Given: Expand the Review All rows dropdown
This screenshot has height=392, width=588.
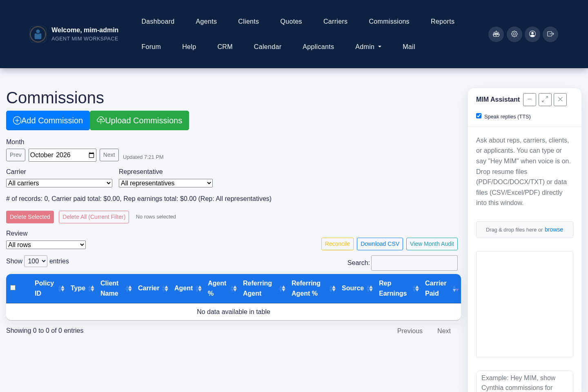Looking at the screenshot, I should (46, 245).
